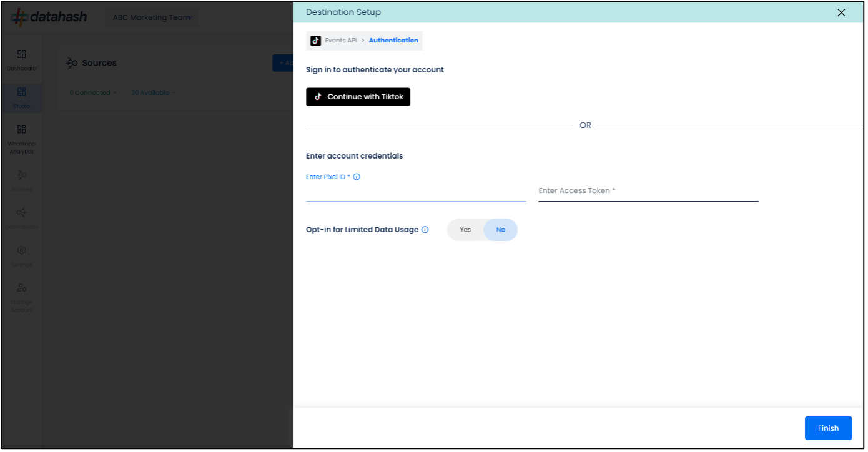This screenshot has height=452, width=868.
Task: Click the TikTok logo in the breadcrumb
Action: coord(316,41)
